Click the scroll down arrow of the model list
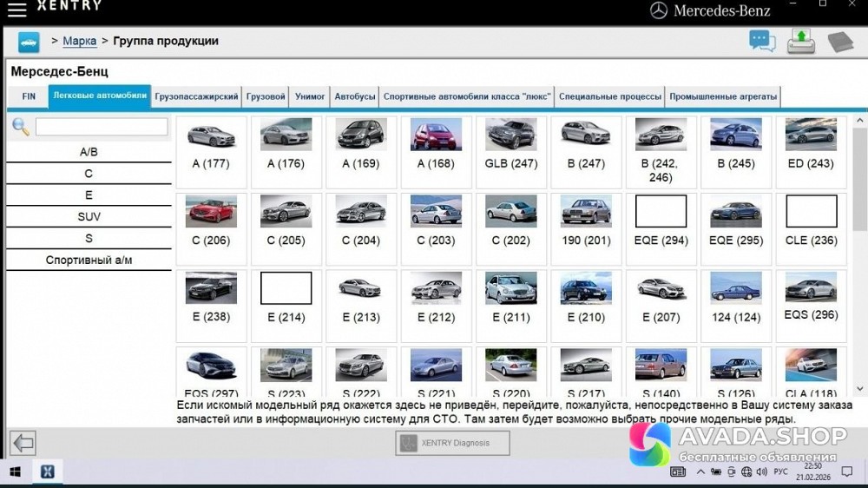This screenshot has height=488, width=868. coord(860,389)
